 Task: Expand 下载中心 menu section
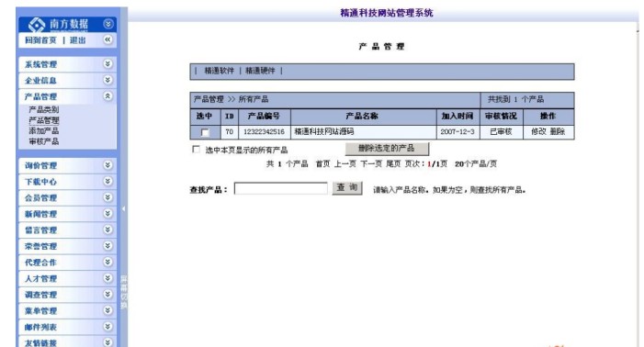click(67, 182)
